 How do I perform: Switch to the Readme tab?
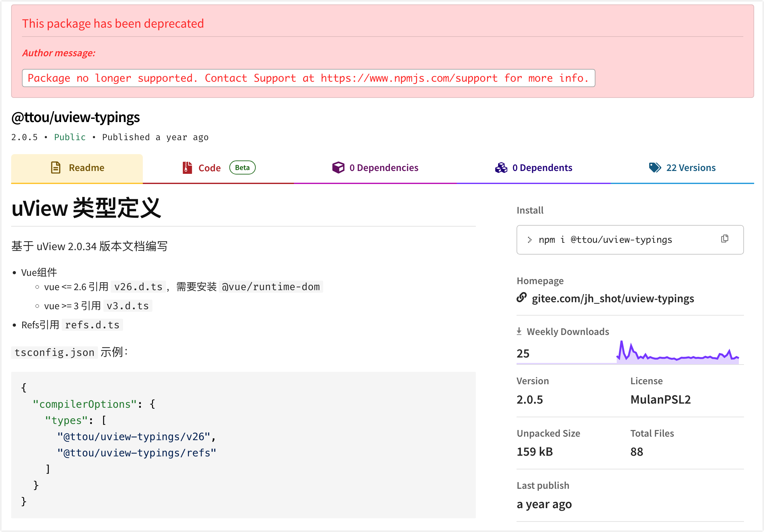(77, 168)
